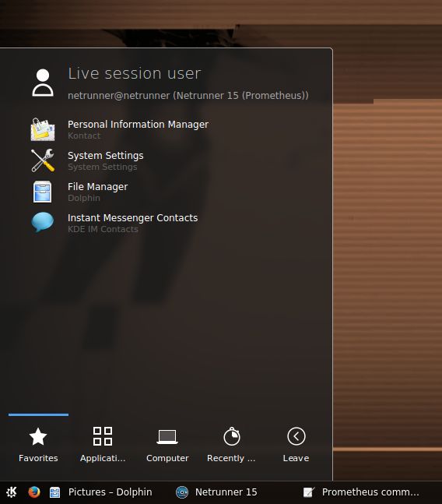This screenshot has height=504, width=442.
Task: Click the Dolphin file cabinet icon
Action: 43,192
